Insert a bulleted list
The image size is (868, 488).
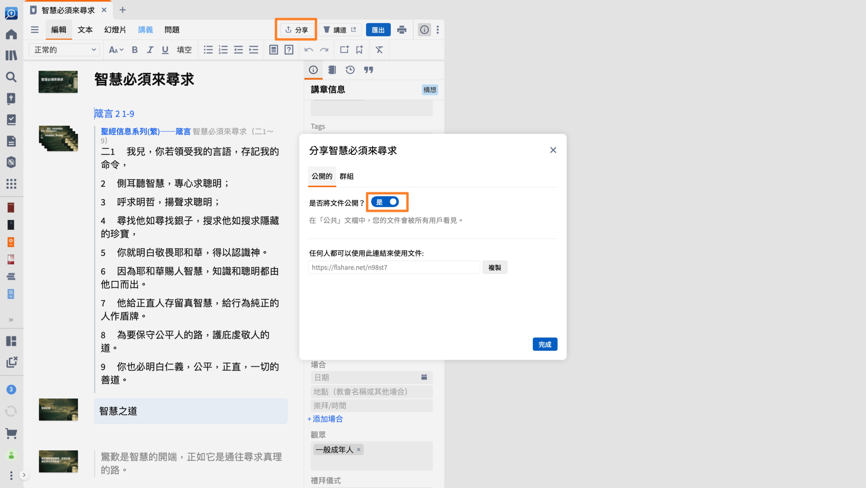click(208, 50)
